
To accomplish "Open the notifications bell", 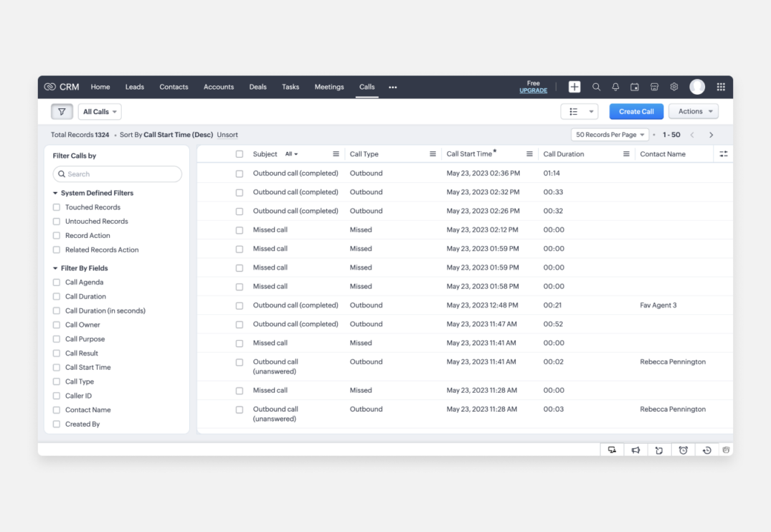I will [615, 87].
